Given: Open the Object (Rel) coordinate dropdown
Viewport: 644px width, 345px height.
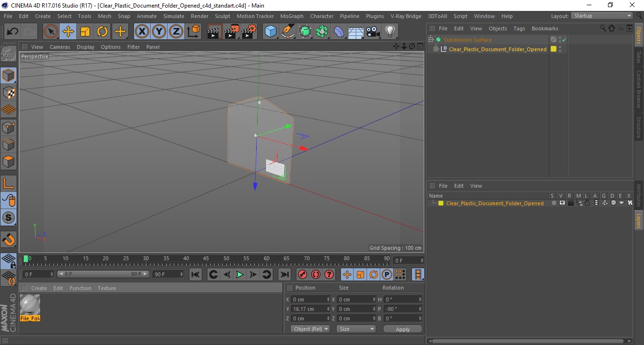Looking at the screenshot, I should pos(310,329).
